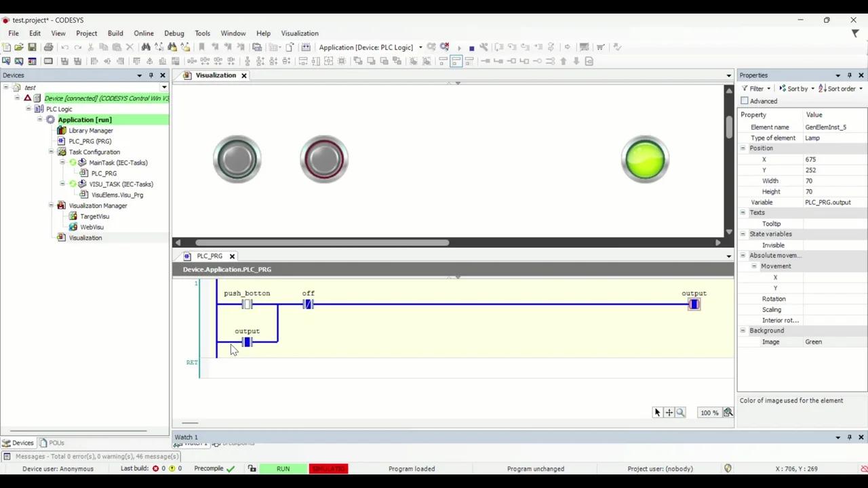Enable the Advanced checkbox in Properties

(x=745, y=100)
